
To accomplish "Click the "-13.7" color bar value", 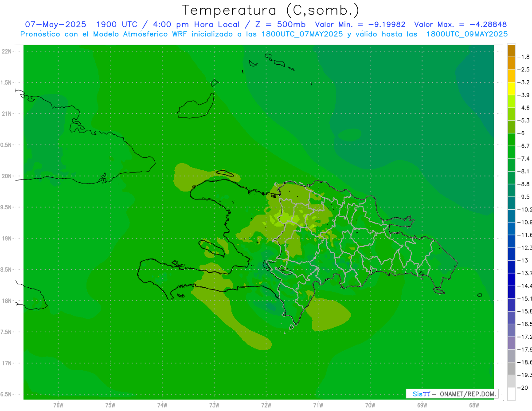I will click(x=525, y=273).
